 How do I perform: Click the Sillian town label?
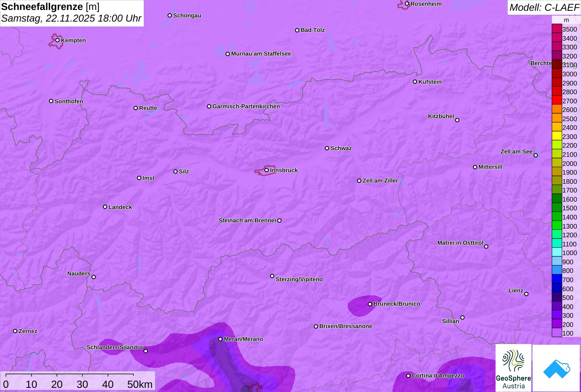pos(451,321)
